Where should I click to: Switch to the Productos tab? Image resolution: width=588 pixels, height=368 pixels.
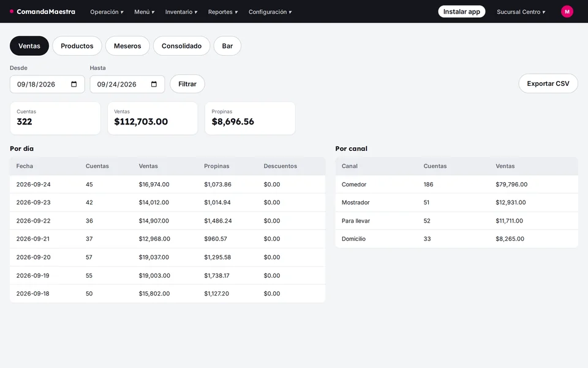coord(77,46)
